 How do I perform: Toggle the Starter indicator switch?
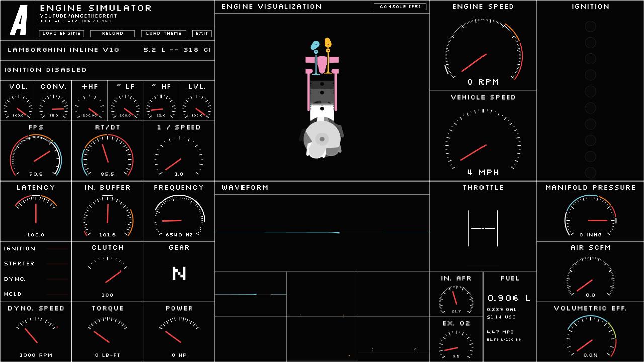pyautogui.click(x=57, y=264)
